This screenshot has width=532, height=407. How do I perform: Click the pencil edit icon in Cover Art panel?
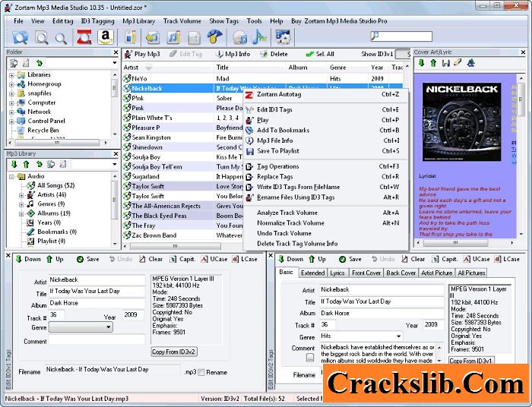(458, 63)
